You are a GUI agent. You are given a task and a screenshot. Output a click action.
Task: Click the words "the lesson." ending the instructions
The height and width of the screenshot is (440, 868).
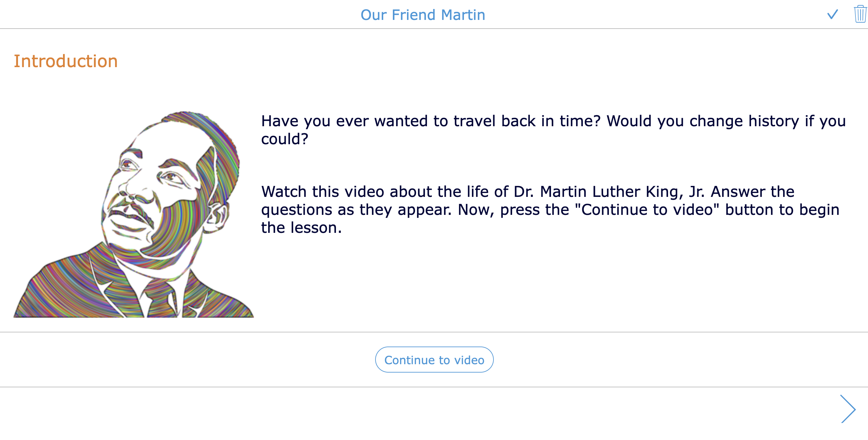[x=301, y=228]
